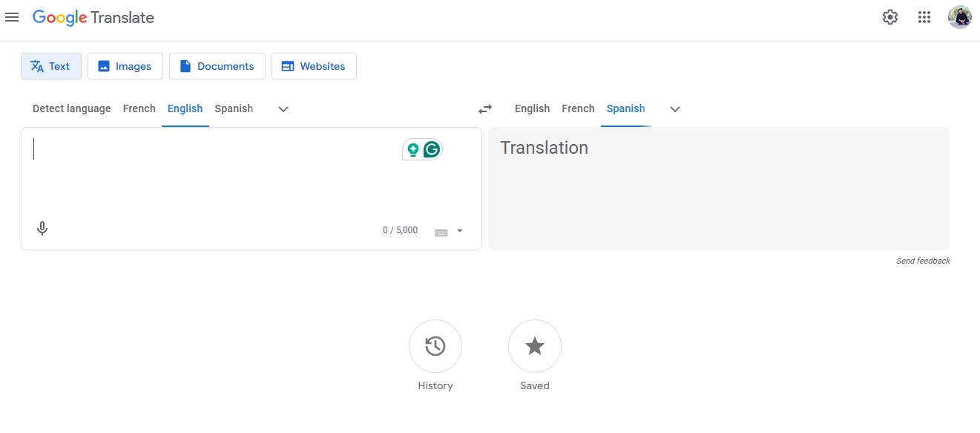
Task: Switch to the Documents translation tab
Action: [217, 66]
